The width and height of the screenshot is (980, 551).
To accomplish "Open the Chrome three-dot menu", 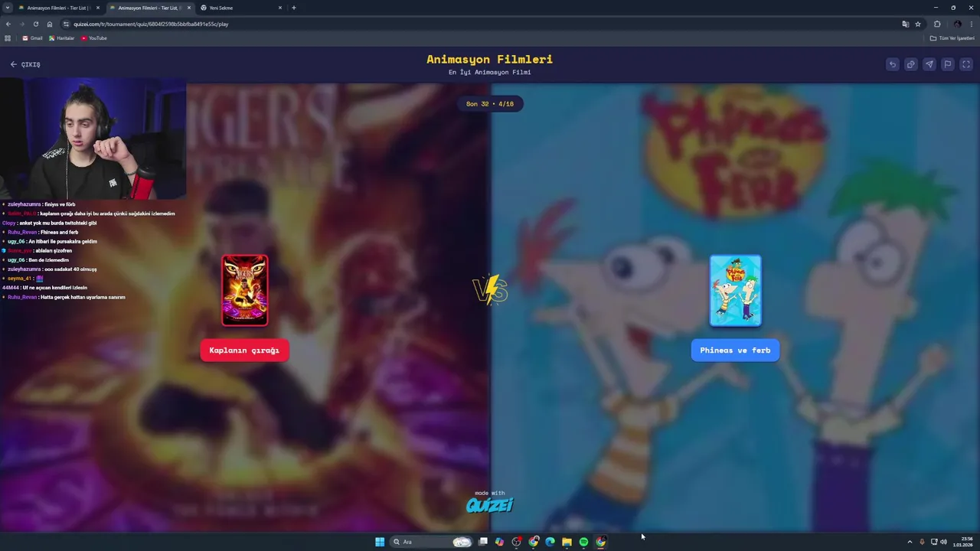I will point(971,24).
